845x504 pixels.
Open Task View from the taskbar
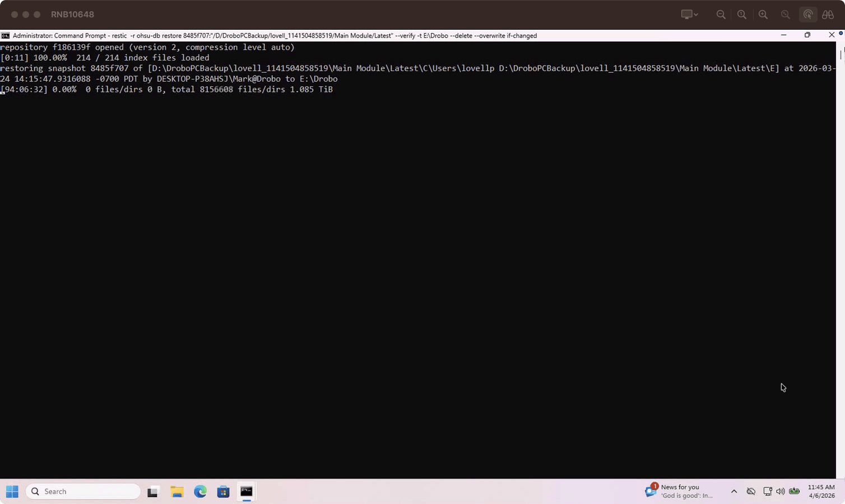click(x=153, y=492)
